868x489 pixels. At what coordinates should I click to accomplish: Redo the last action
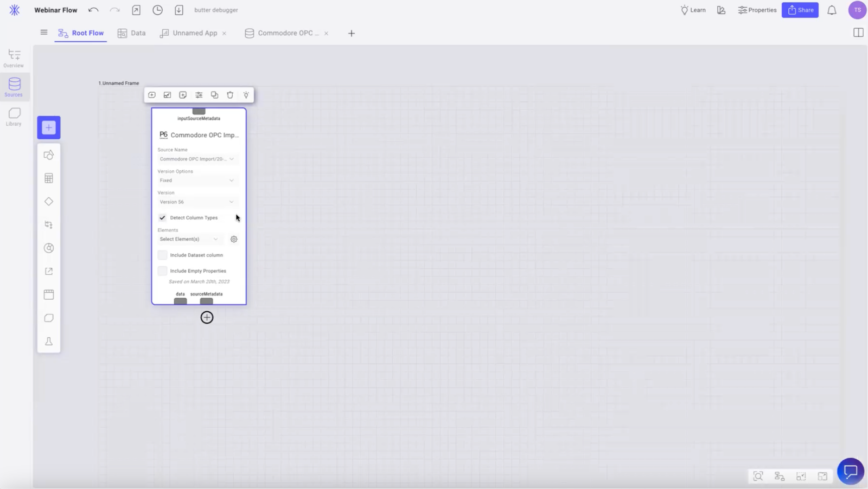click(114, 10)
